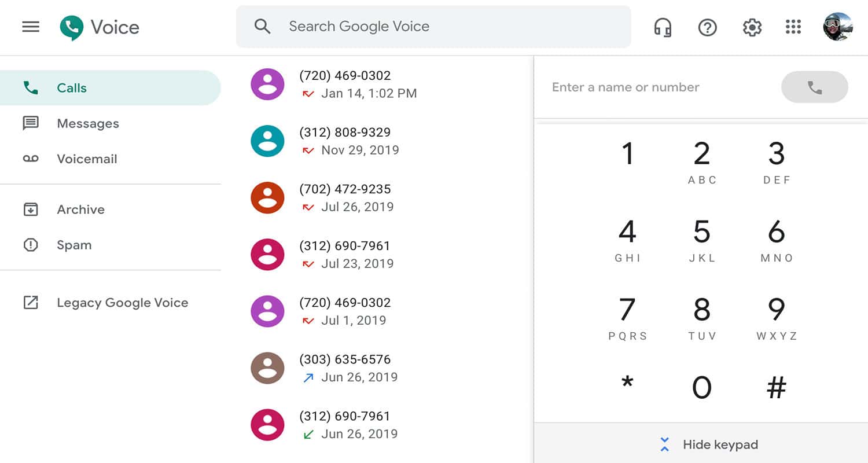868x463 pixels.
Task: Open the Google apps grid
Action: pyautogui.click(x=793, y=27)
